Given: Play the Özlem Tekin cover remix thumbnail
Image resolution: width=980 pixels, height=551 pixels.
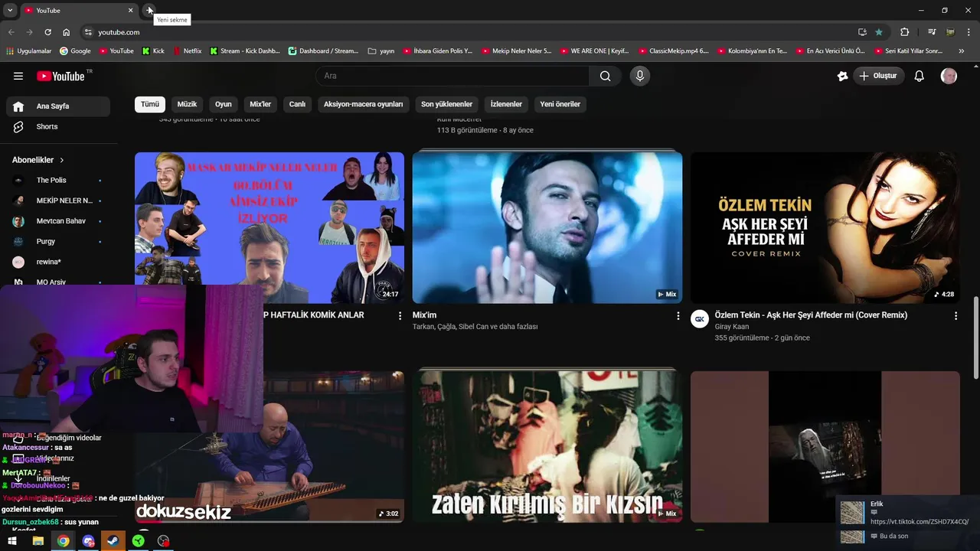Looking at the screenshot, I should point(825,227).
